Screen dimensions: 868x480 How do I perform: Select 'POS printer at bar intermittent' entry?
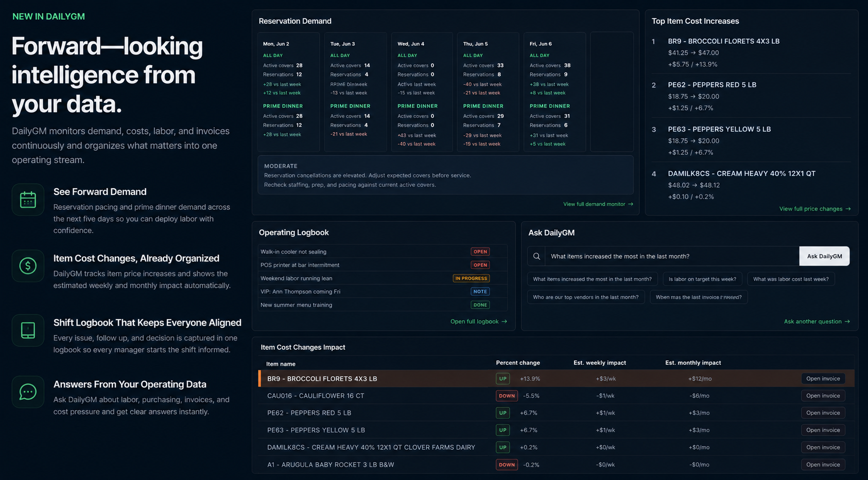pyautogui.click(x=383, y=265)
